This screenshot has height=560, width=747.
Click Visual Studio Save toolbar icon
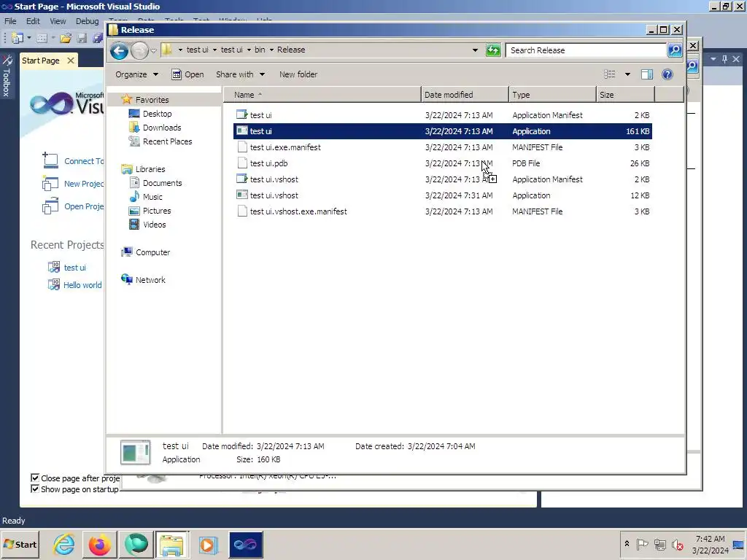(82, 38)
